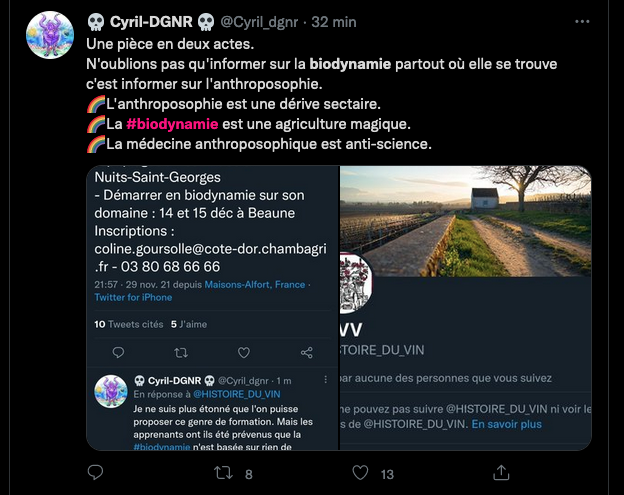
Task: Click the retweet icon in embedded tweet
Action: coord(181,352)
